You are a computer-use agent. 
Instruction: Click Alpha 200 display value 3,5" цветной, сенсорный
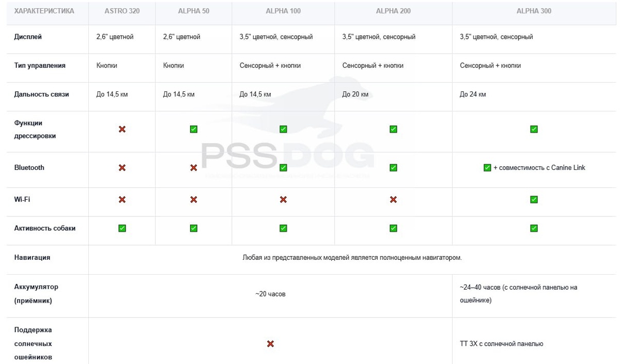tap(379, 37)
